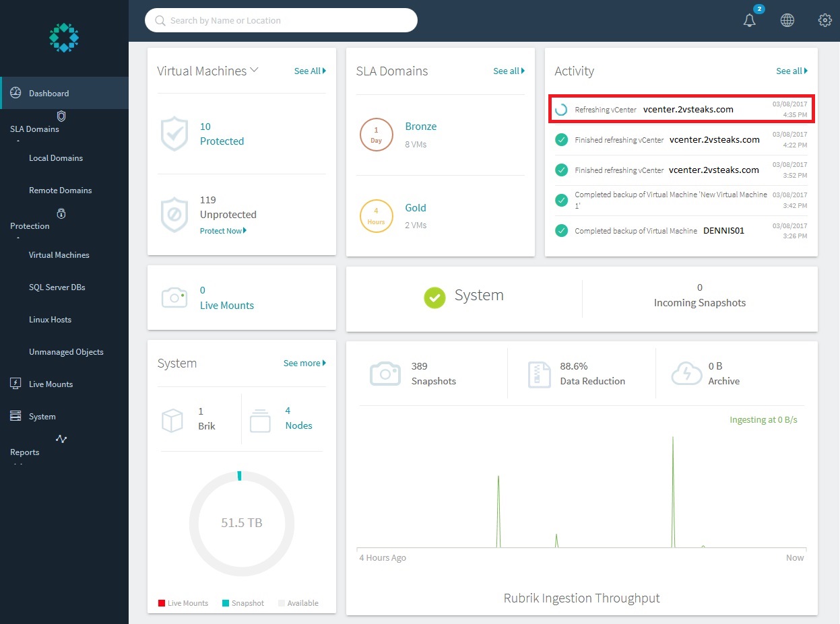Click See all in Activity card
This screenshot has height=624, width=840.
pyautogui.click(x=791, y=71)
